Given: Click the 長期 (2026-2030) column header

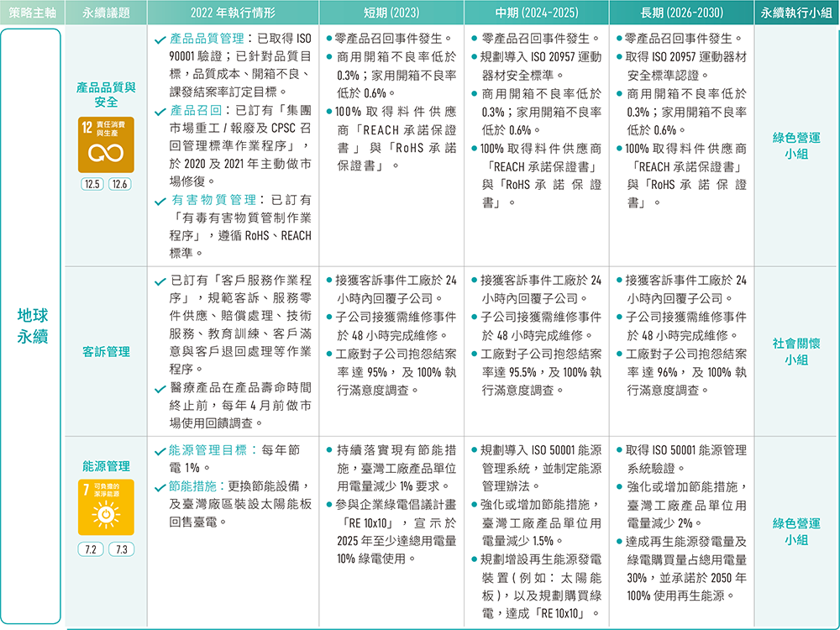Looking at the screenshot, I should [x=681, y=13].
